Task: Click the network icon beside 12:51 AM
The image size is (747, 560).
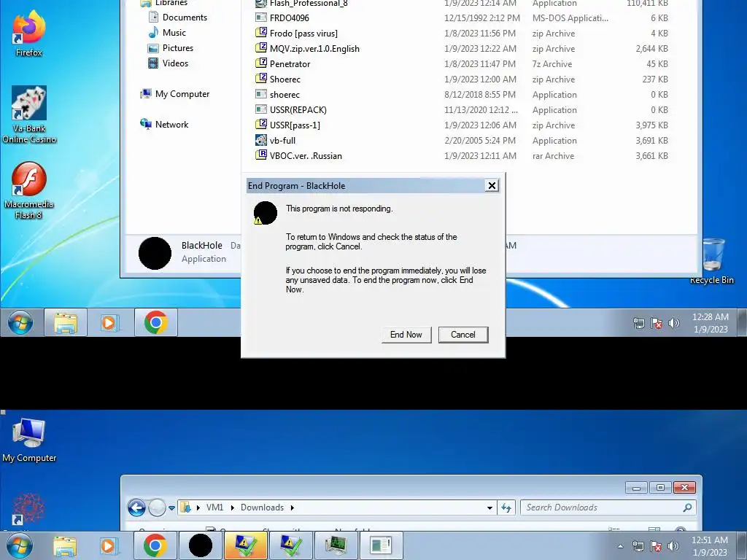Action: 638,546
